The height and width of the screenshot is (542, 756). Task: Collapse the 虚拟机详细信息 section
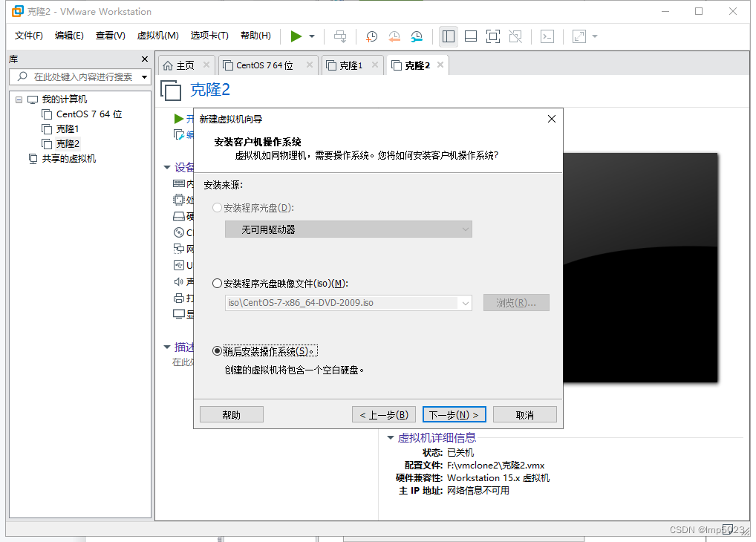tap(391, 438)
